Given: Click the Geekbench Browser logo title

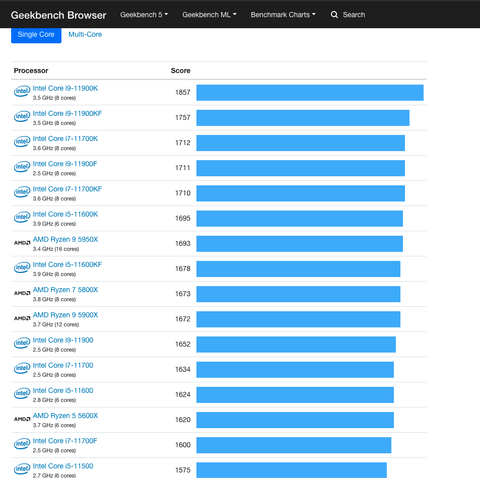Looking at the screenshot, I should (x=58, y=15).
